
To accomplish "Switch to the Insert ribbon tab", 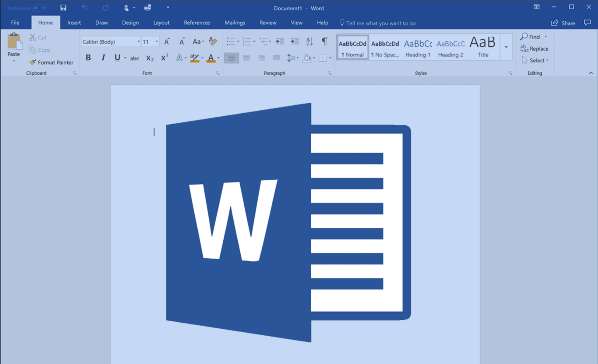I will [x=74, y=23].
